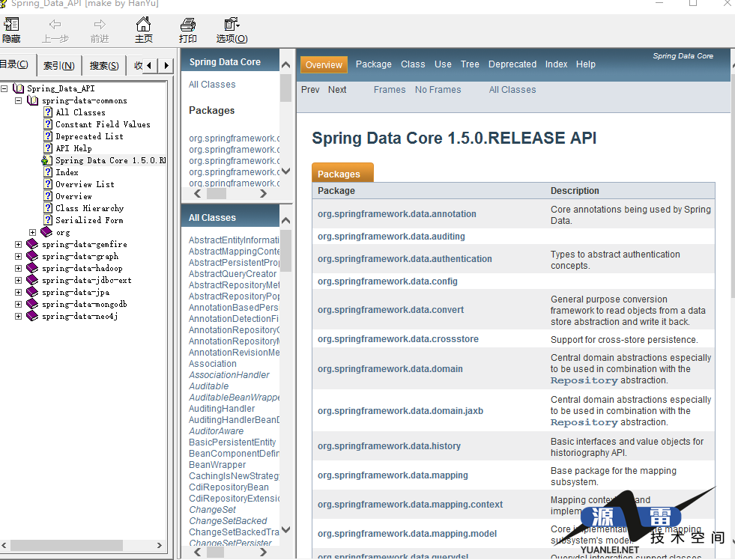Click the spring-data-jpa book icon
Screen dimensions: 735x560
(x=32, y=292)
